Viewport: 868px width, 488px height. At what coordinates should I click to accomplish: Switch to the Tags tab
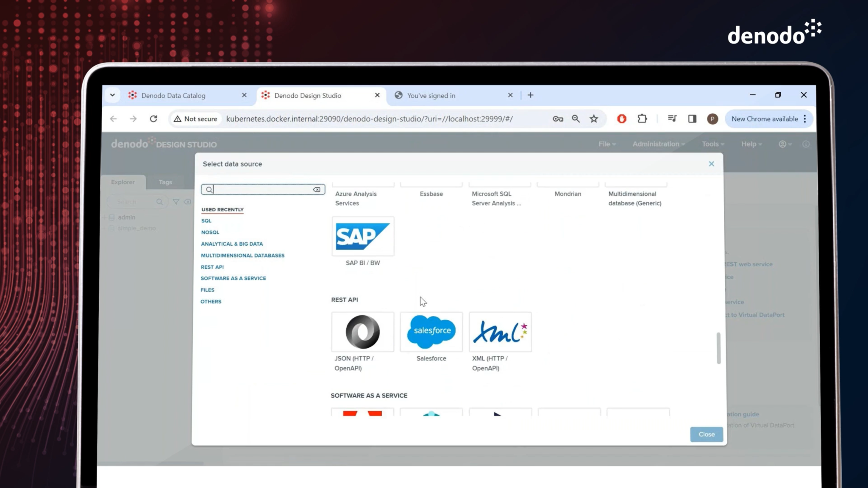165,182
